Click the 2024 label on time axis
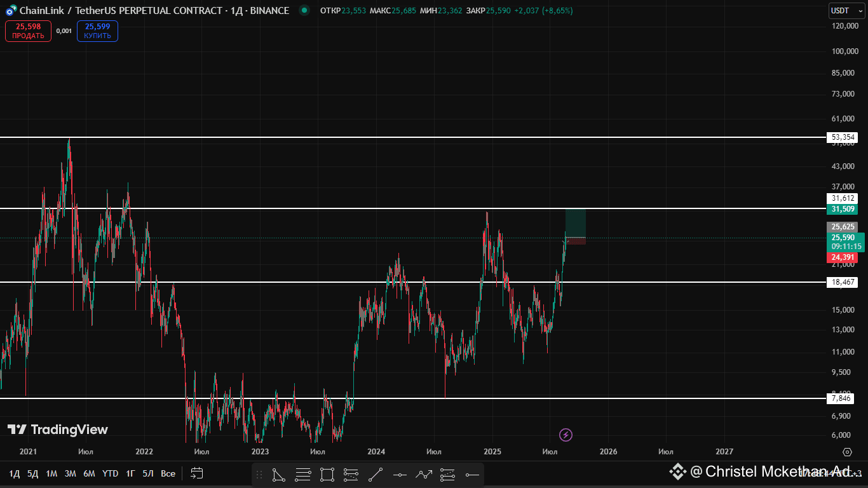The height and width of the screenshot is (488, 868). coord(376,452)
